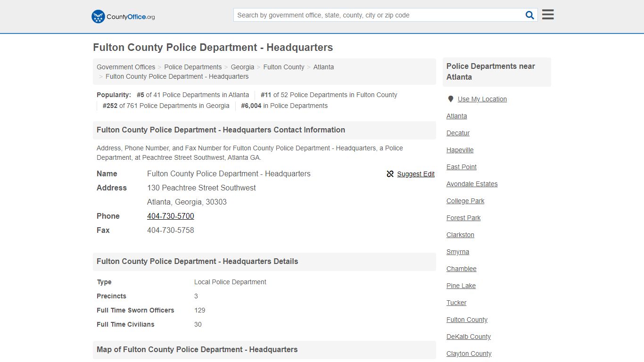Select the address 130 Peachtree Street Southwest
This screenshot has height=362, width=644.
(201, 188)
